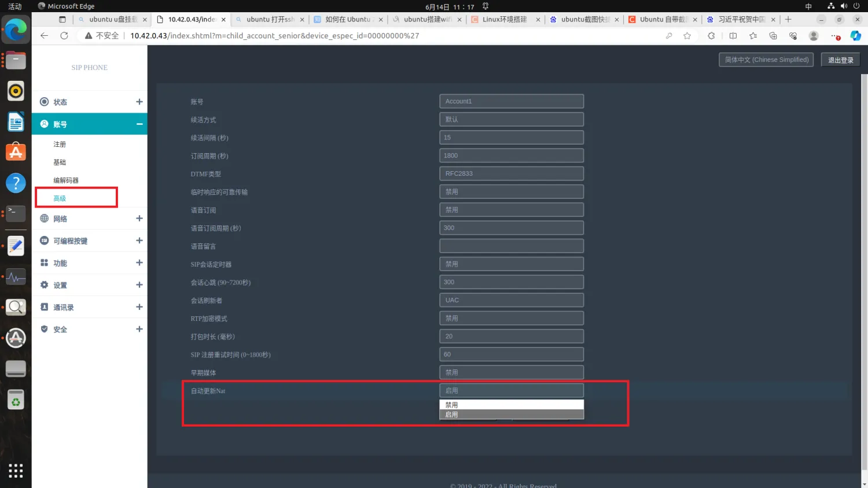
Task: Open the DTMF类型 dropdown
Action: pos(512,173)
